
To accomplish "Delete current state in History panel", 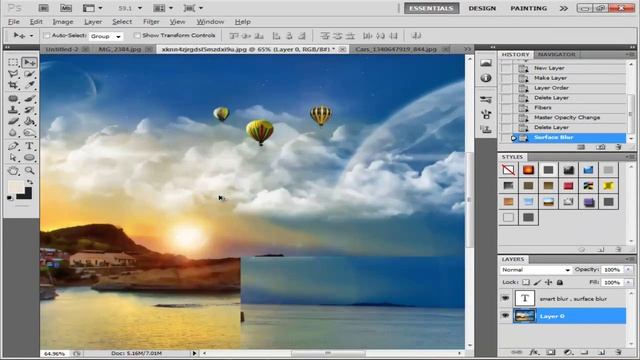I will [618, 147].
